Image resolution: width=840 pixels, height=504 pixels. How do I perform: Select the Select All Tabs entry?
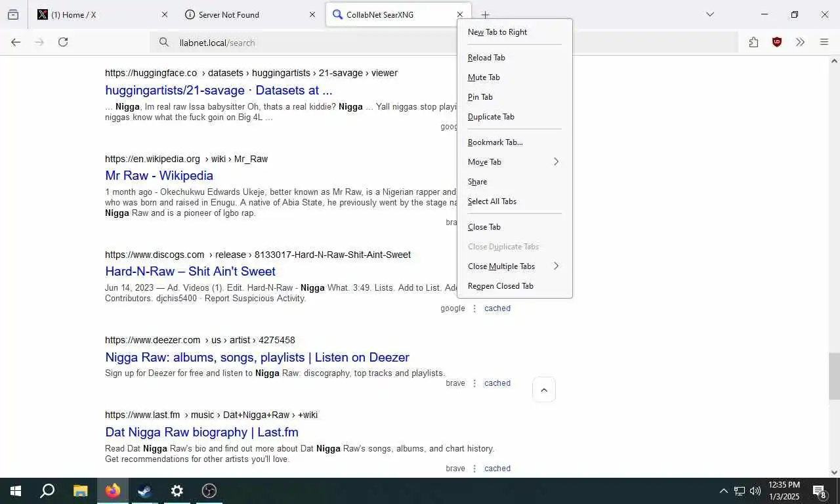coord(514,201)
